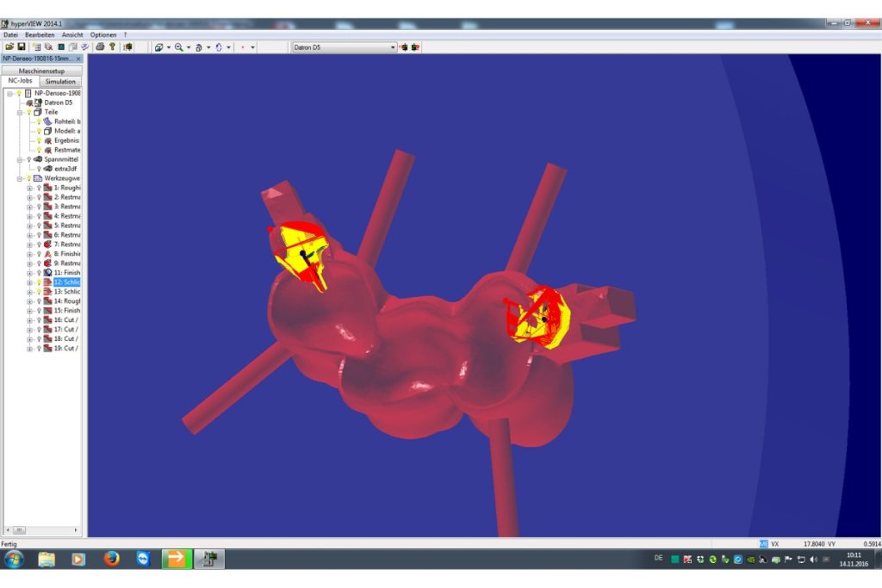Screen dimensions: 882x588
Task: Click the printer icon in toolbar
Action: point(100,46)
